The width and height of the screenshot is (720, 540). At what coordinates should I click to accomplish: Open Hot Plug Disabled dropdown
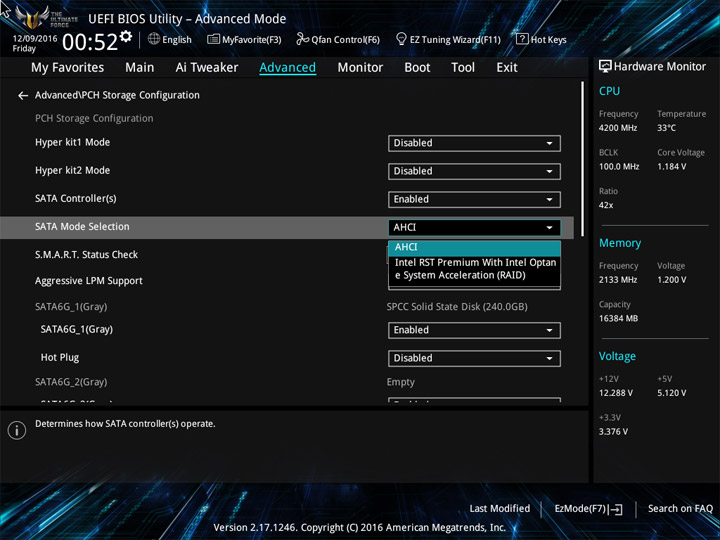[x=474, y=358]
